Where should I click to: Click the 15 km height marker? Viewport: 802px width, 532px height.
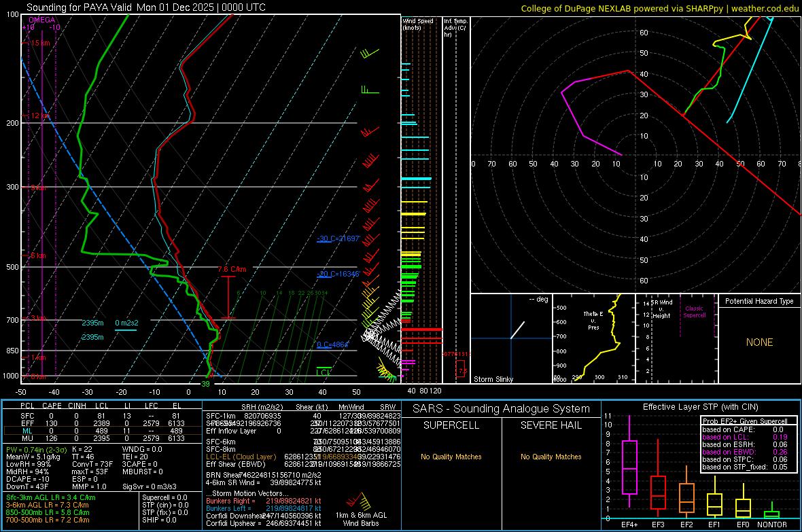point(40,43)
